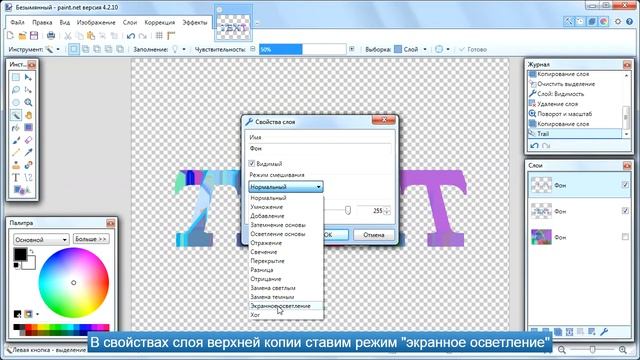Click the Save diskette icon
The width and height of the screenshot is (640, 360).
pos(34,36)
